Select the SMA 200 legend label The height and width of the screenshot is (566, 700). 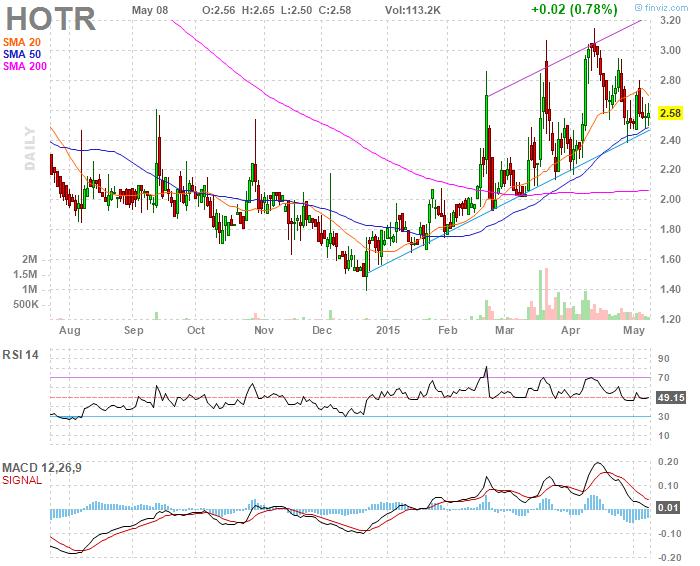[x=25, y=67]
